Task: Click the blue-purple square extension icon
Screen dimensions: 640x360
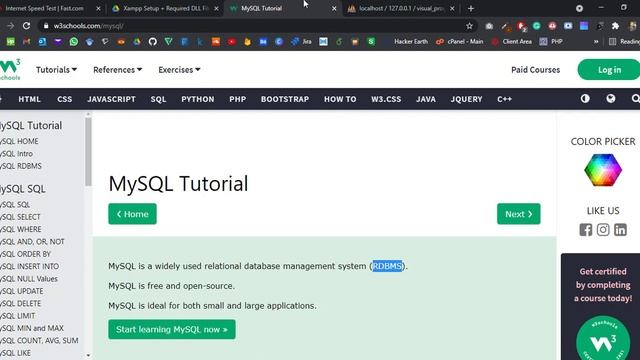Action: (x=584, y=26)
